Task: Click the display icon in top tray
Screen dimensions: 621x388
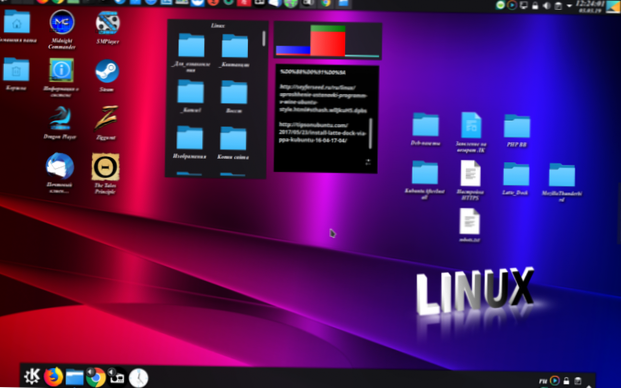Action: (524, 6)
